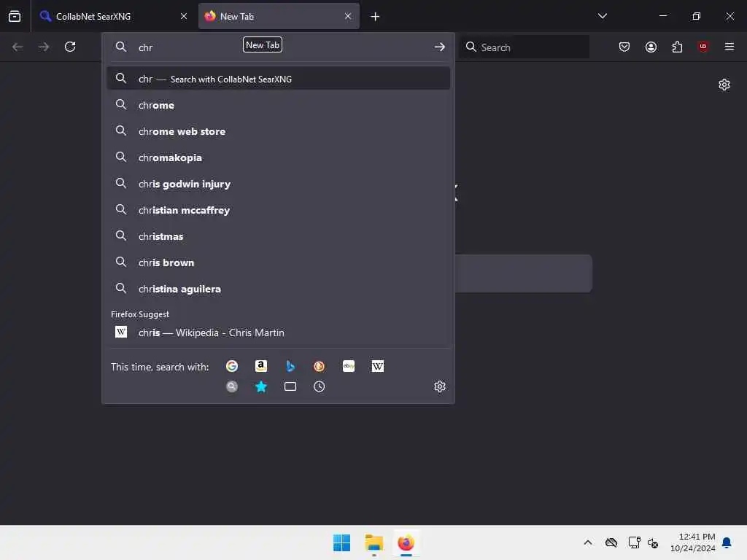
Task: Open Firefox account menu
Action: [x=651, y=47]
